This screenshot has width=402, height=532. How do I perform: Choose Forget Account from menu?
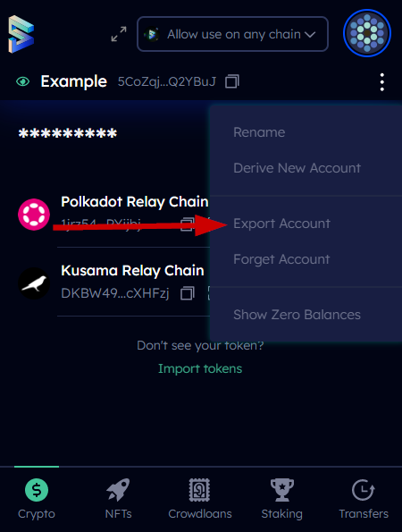pos(281,259)
